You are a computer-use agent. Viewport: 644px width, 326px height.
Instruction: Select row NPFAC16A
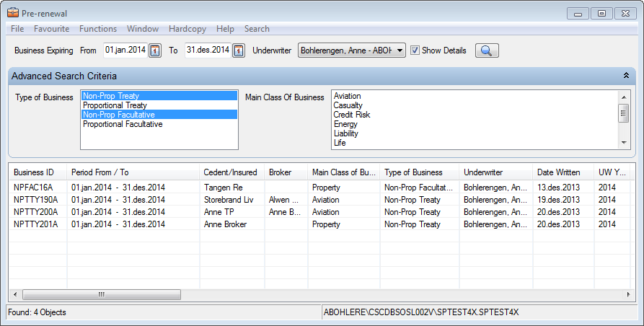click(x=320, y=188)
